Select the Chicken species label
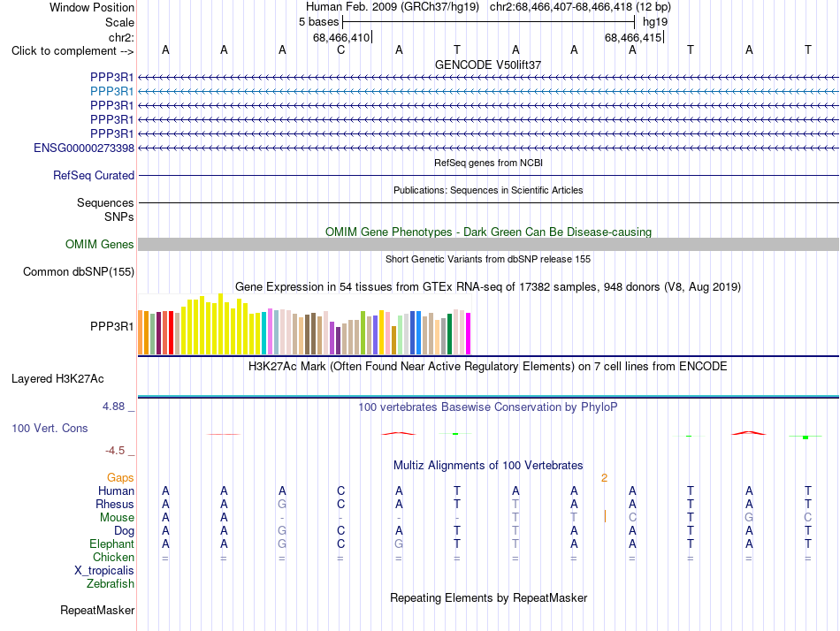The height and width of the screenshot is (631, 840). tap(113, 557)
